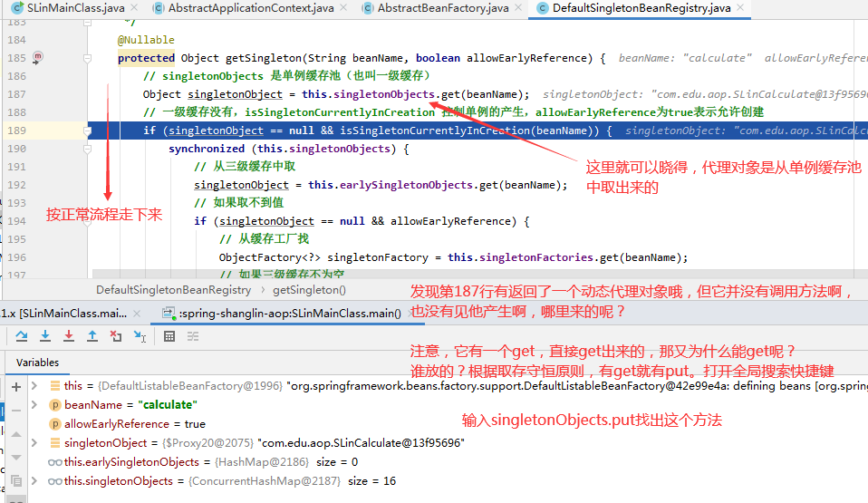Viewport: 868px width, 503px height.
Task: Close the SLinMainClass.java editor tab
Action: pos(134,8)
